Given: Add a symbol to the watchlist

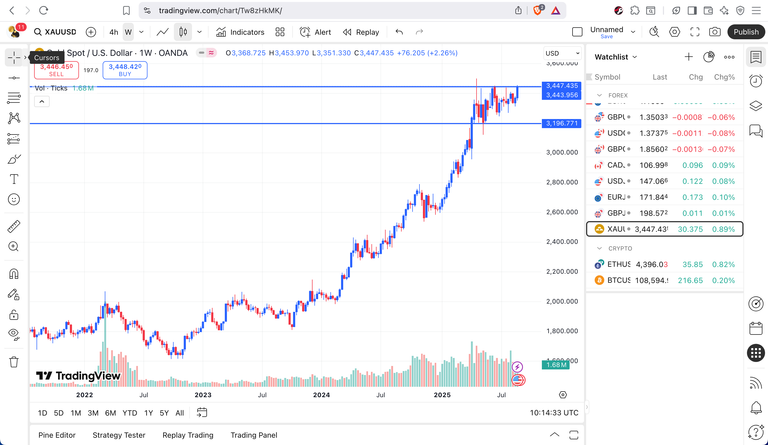Looking at the screenshot, I should (x=688, y=57).
